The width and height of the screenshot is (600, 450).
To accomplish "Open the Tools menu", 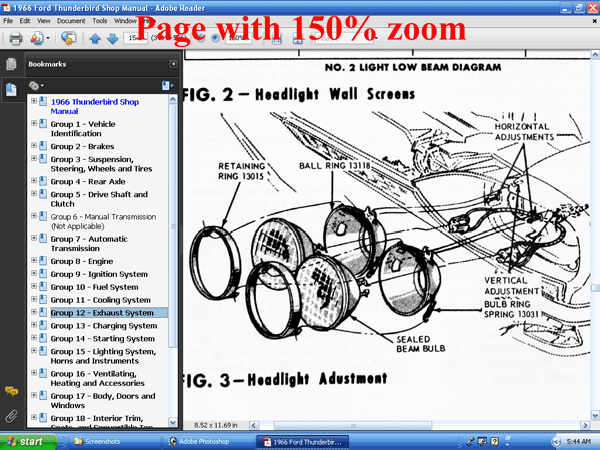I will pos(99,21).
